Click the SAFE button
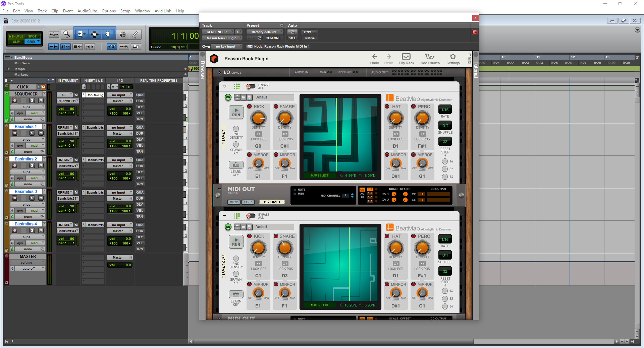The image size is (644, 348). tap(292, 38)
